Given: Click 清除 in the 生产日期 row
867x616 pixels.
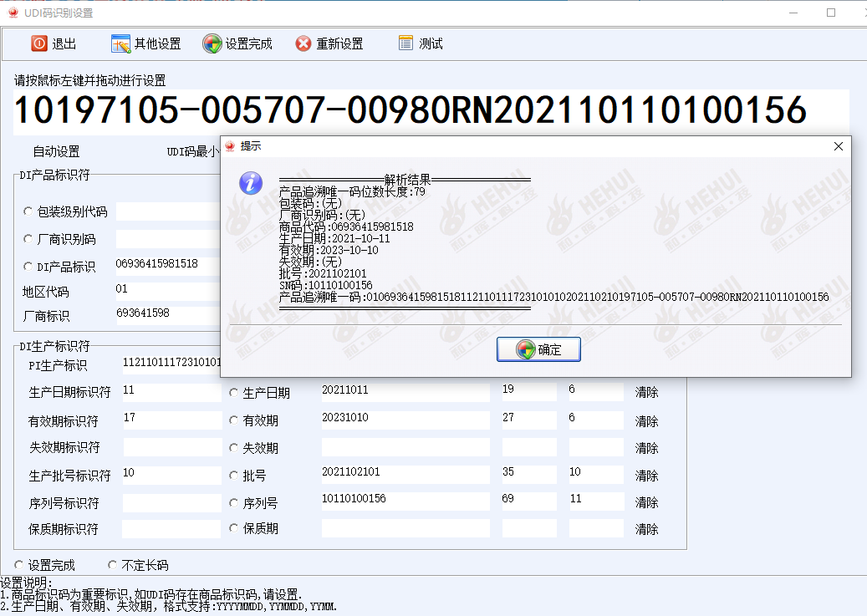Looking at the screenshot, I should [646, 393].
